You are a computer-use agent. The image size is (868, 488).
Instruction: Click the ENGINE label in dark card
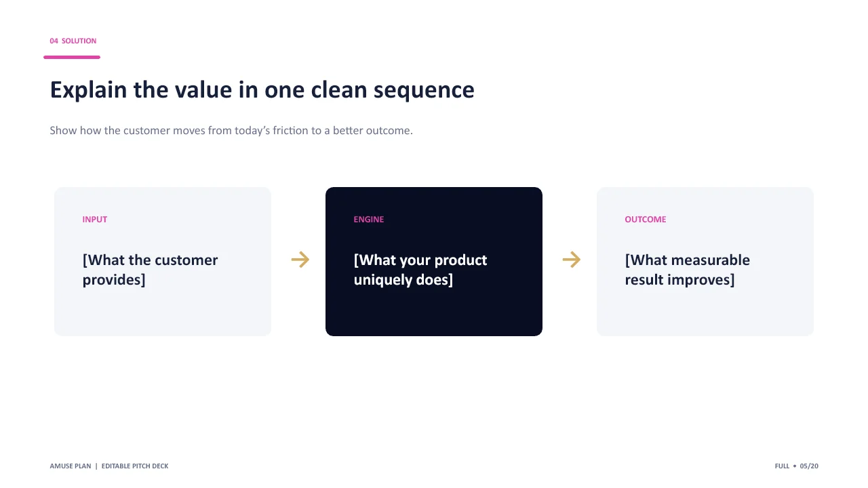click(x=369, y=219)
